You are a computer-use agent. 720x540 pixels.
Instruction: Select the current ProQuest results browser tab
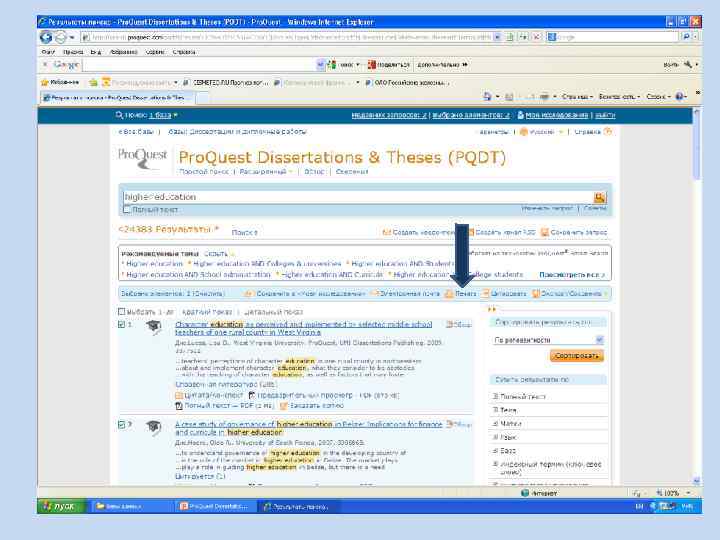coord(118,97)
